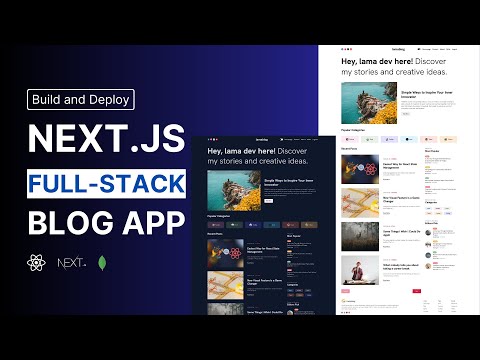Viewport: 480px width, 360px height.
Task: Open React state management post title, light blog
Action: click(400, 166)
